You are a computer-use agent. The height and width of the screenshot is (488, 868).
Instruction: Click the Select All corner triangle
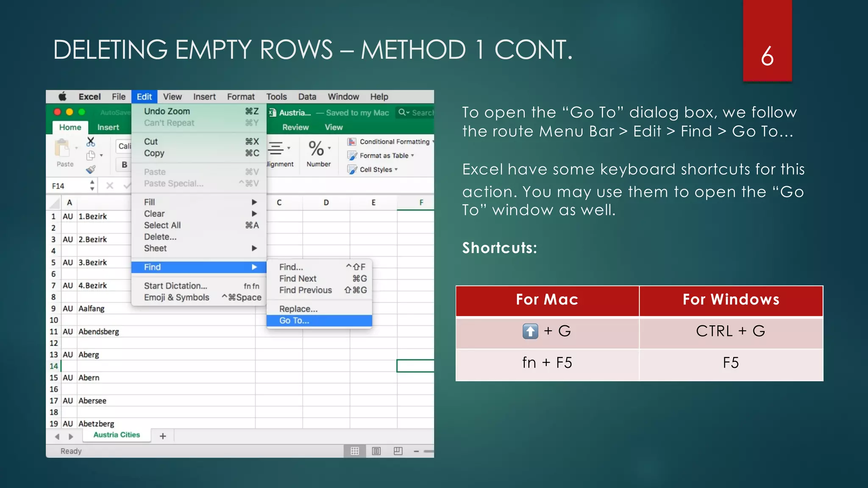click(x=54, y=203)
